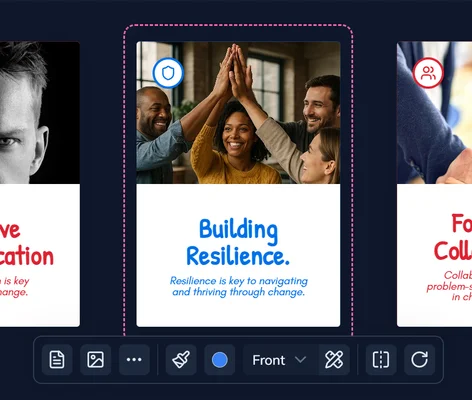This screenshot has width=472, height=400.
Task: Select the left card with black-and-white portrait
Action: pyautogui.click(x=40, y=184)
